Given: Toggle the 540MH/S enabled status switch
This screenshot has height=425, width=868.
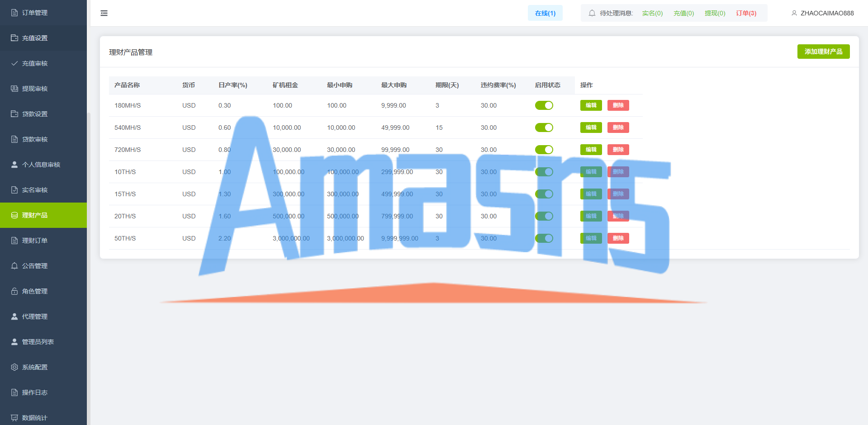Looking at the screenshot, I should click(544, 127).
